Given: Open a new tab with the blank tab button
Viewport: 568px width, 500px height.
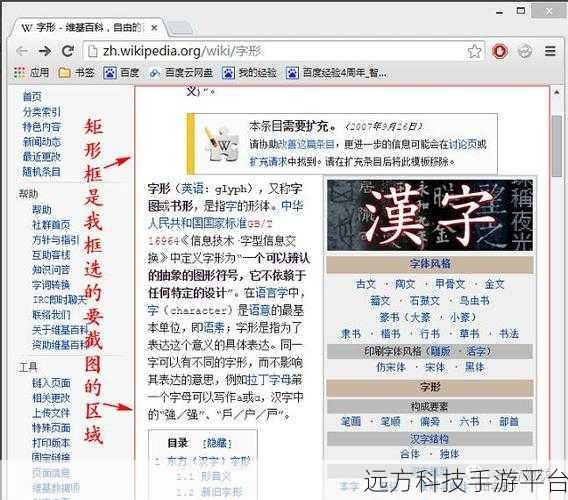Looking at the screenshot, I should pos(180,28).
